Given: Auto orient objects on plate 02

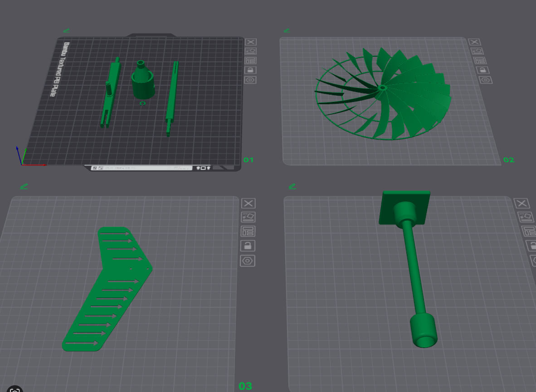Looking at the screenshot, I should 477,51.
